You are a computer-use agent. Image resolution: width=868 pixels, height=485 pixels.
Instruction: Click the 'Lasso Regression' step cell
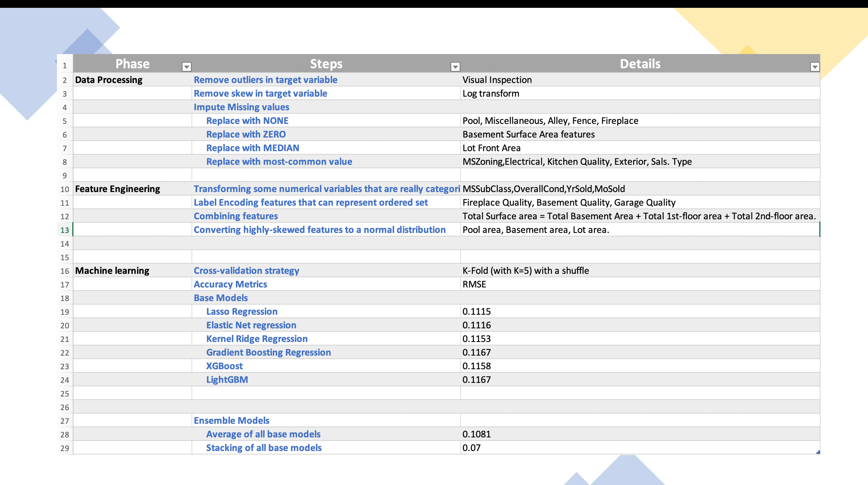(x=242, y=312)
